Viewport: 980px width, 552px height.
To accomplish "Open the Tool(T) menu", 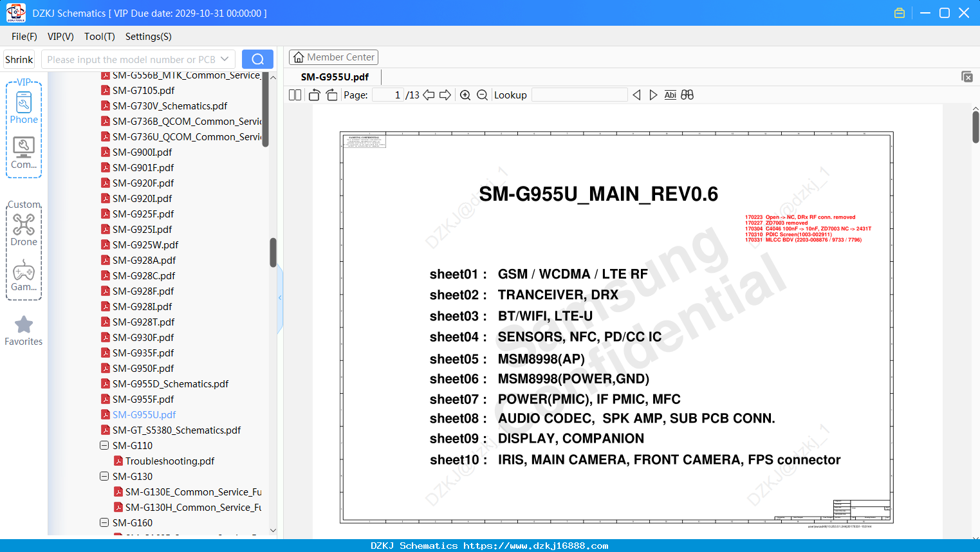I will [x=100, y=37].
